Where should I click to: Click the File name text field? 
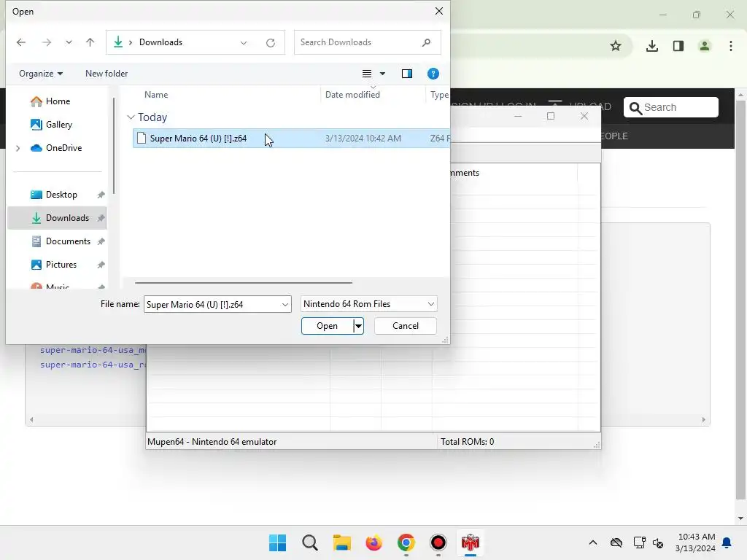tap(212, 304)
